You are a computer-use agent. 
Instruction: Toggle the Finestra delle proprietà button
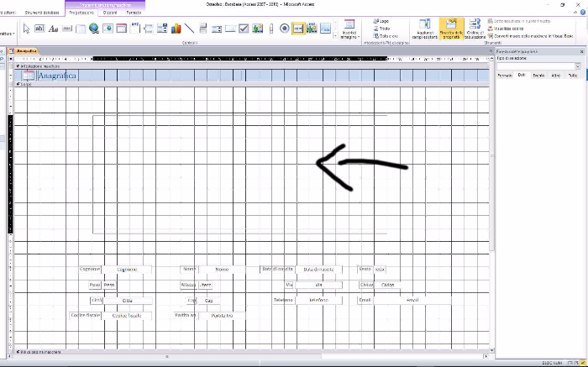point(452,29)
